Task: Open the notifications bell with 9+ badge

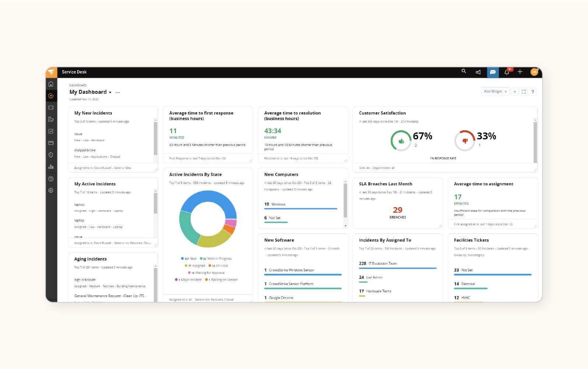Action: click(507, 72)
